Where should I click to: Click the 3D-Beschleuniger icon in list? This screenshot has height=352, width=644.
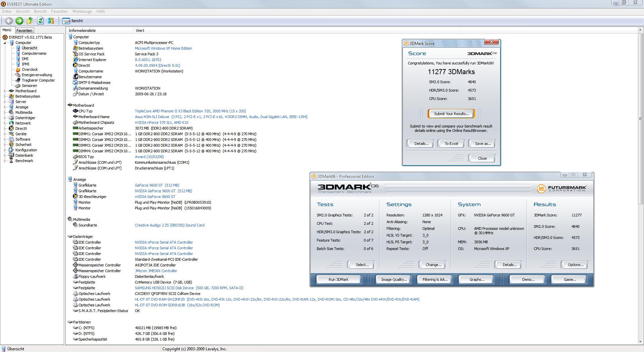[x=75, y=197]
